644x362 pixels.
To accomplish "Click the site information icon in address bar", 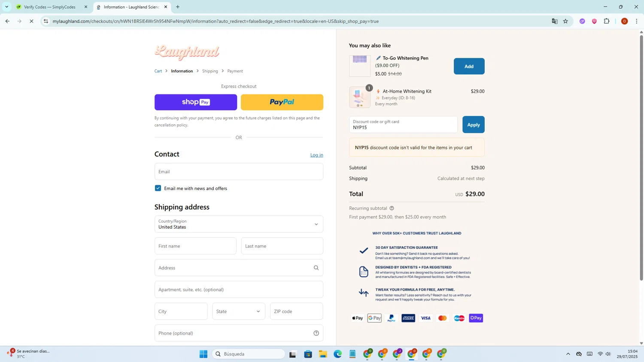I will tap(46, 21).
